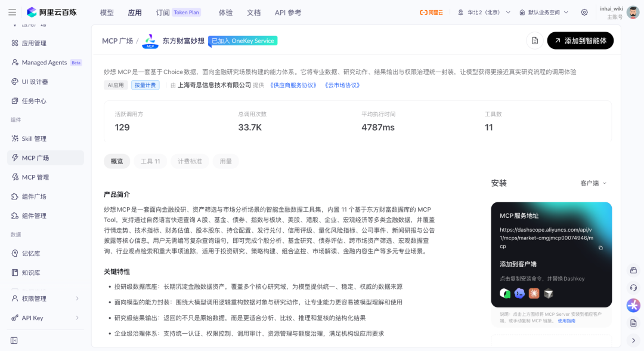Go to the 订阅 top menu
Viewport: 644px width, 351px height.
163,13
